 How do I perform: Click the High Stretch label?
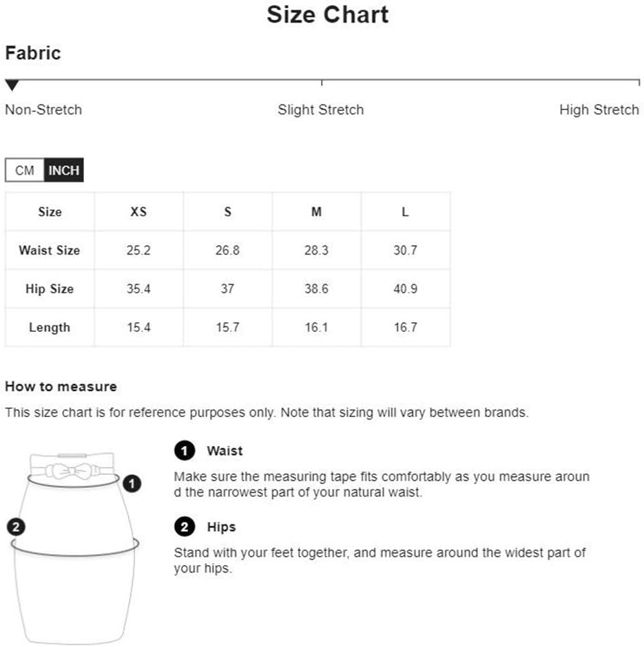[x=599, y=109]
